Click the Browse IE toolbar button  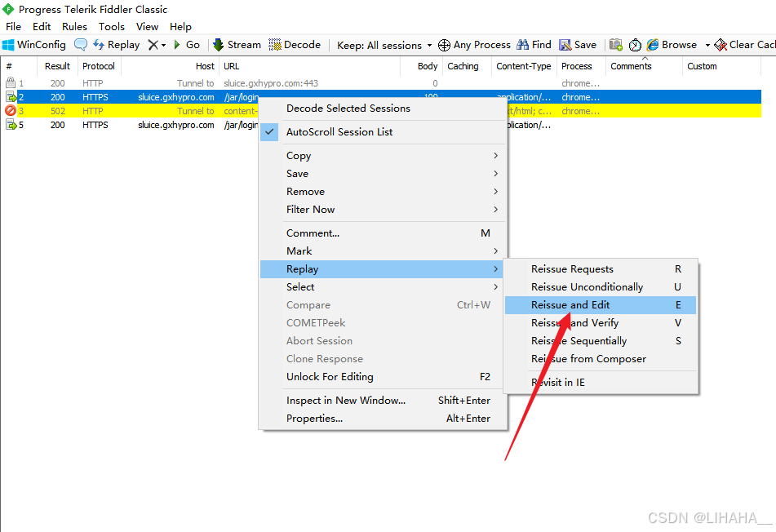click(x=672, y=45)
